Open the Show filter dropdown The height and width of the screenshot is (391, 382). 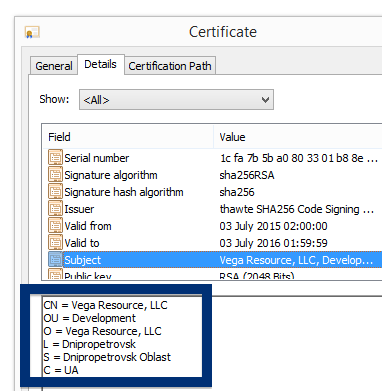point(176,99)
